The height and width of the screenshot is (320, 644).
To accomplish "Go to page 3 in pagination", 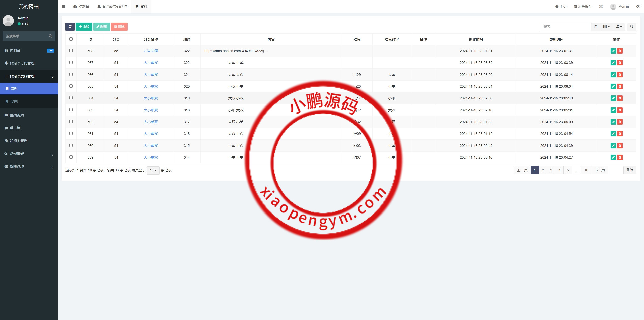I will pyautogui.click(x=551, y=170).
